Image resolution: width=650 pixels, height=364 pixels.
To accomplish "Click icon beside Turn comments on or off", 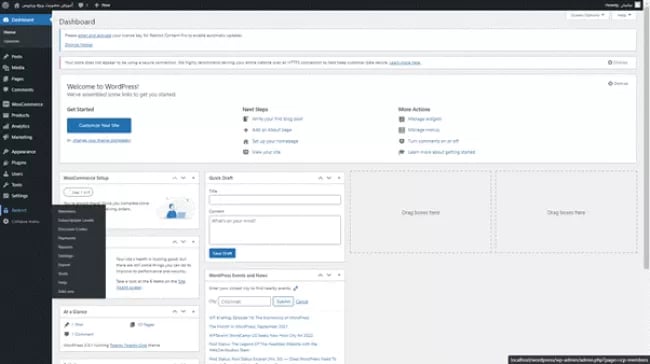I will pyautogui.click(x=401, y=141).
